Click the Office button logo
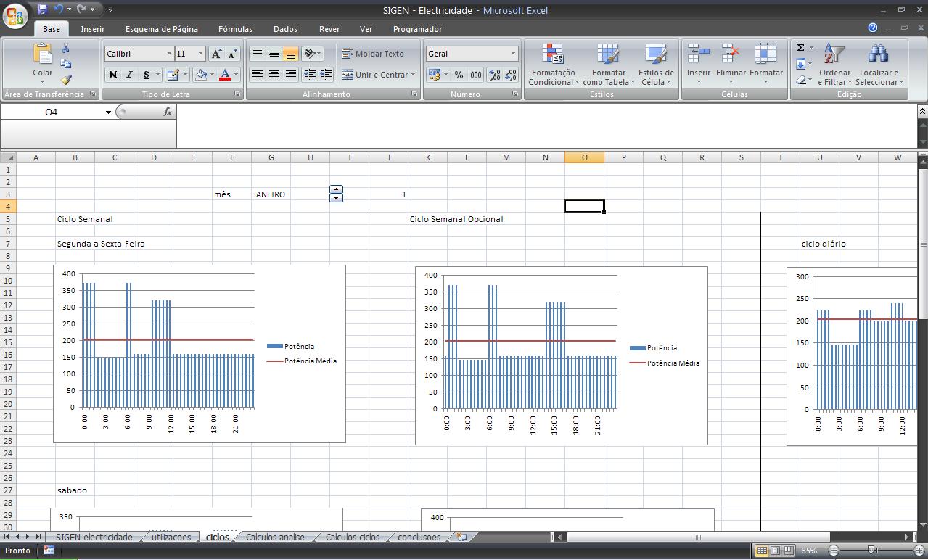The height and width of the screenshot is (560, 928). tap(16, 16)
